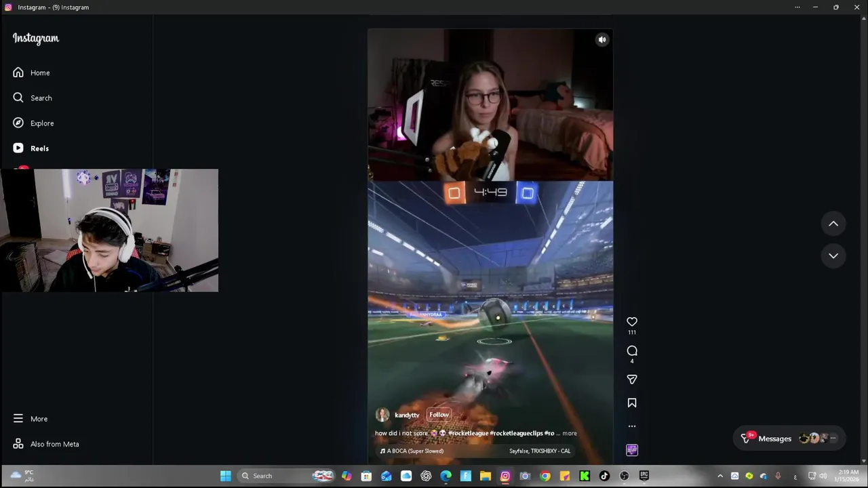This screenshot has height=488, width=868.
Task: Expand the caption with 'more'
Action: coord(570,433)
